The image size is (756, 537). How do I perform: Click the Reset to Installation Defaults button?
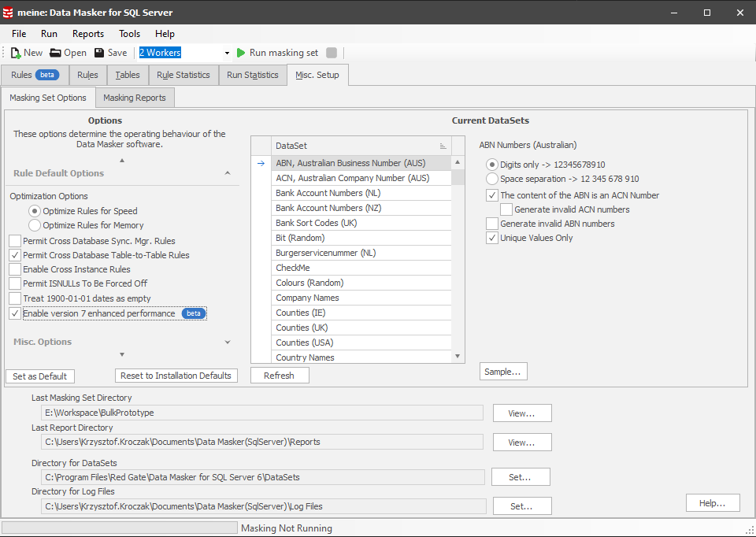(176, 376)
